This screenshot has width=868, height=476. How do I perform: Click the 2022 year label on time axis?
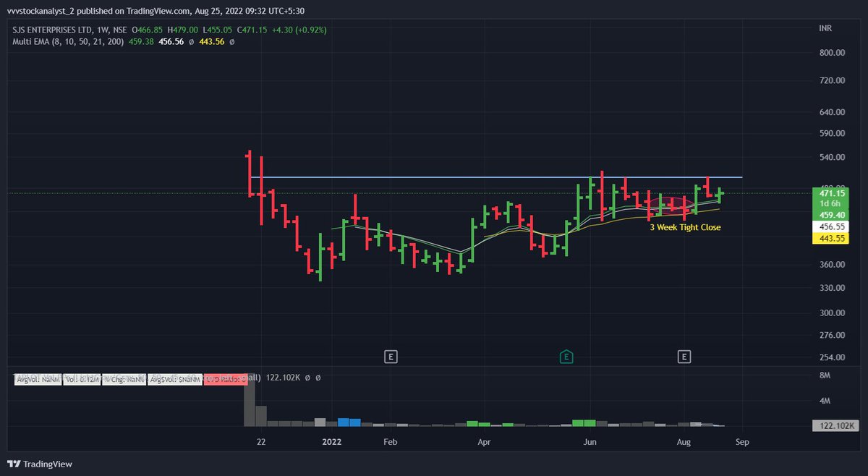tap(331, 441)
